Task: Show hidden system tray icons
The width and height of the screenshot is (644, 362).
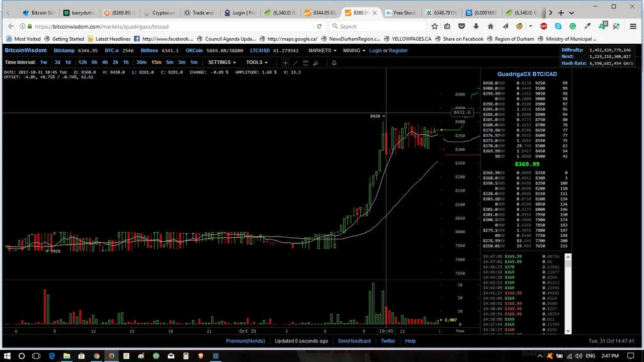Action: 540,356
